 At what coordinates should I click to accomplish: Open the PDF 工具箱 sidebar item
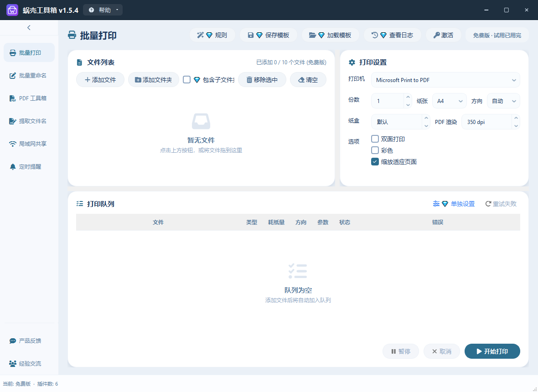[x=29, y=98]
